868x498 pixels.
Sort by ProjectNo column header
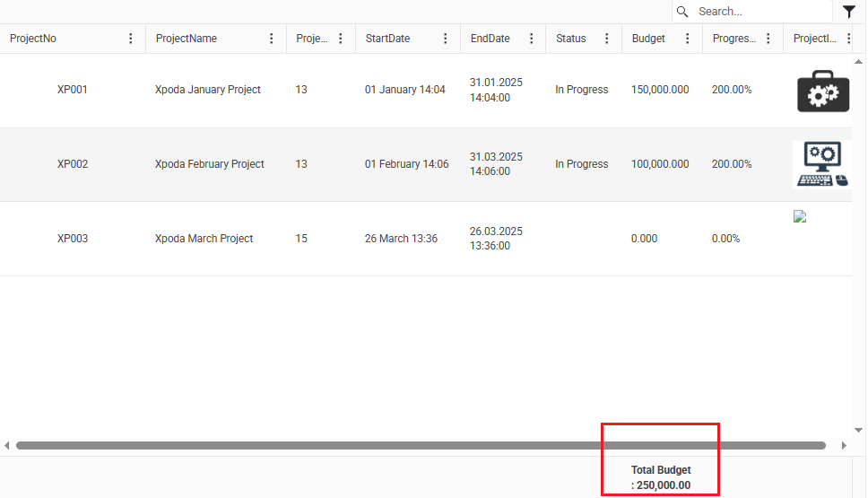pos(33,39)
